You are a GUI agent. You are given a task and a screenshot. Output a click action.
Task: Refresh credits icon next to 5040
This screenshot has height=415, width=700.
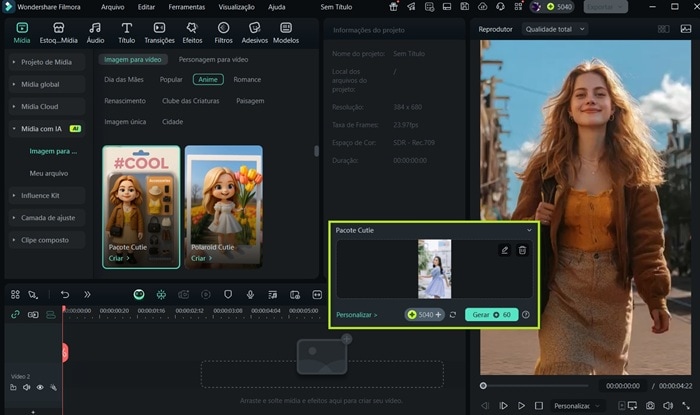point(453,315)
